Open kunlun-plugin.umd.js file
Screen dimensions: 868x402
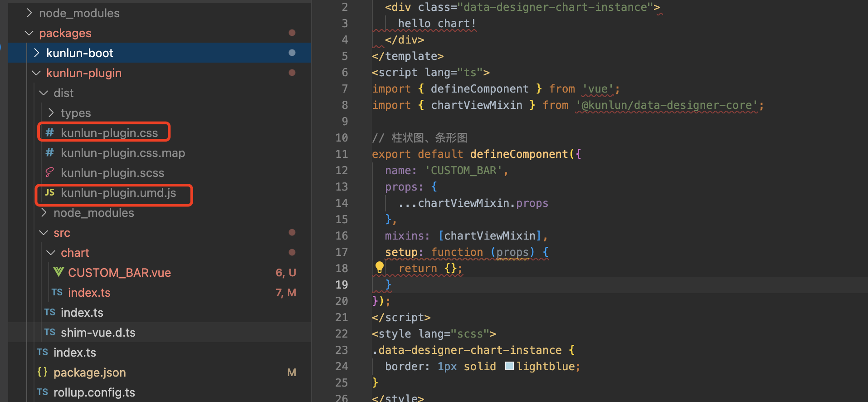point(118,193)
